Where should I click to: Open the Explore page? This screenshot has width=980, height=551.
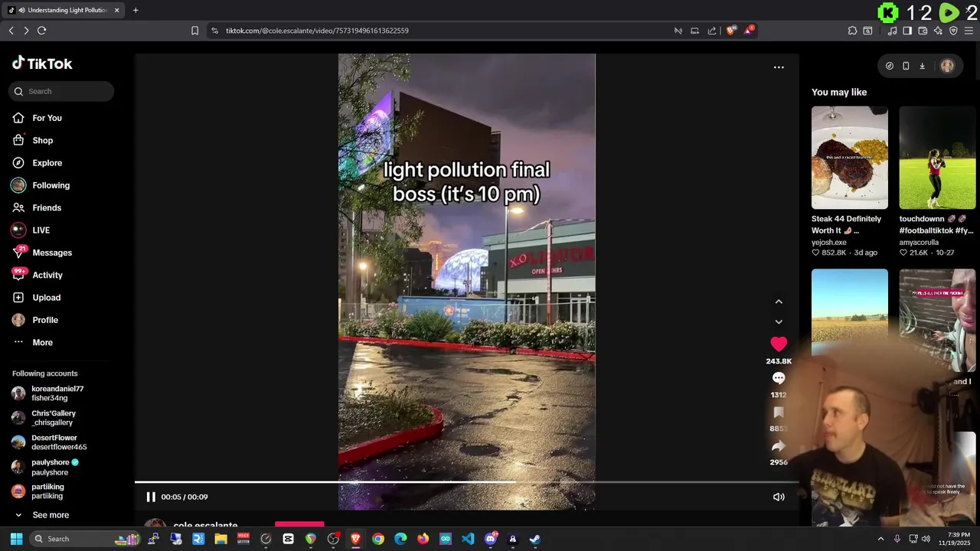tap(47, 163)
